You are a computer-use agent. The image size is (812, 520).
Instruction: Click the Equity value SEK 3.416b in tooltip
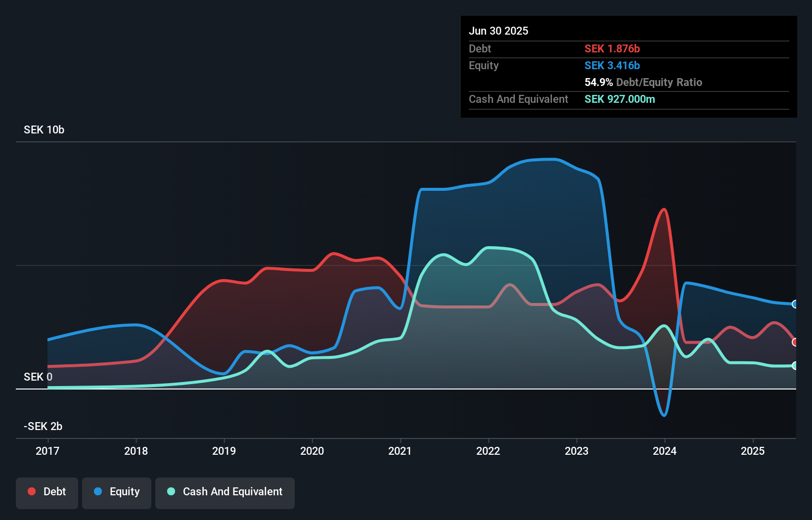pos(612,65)
